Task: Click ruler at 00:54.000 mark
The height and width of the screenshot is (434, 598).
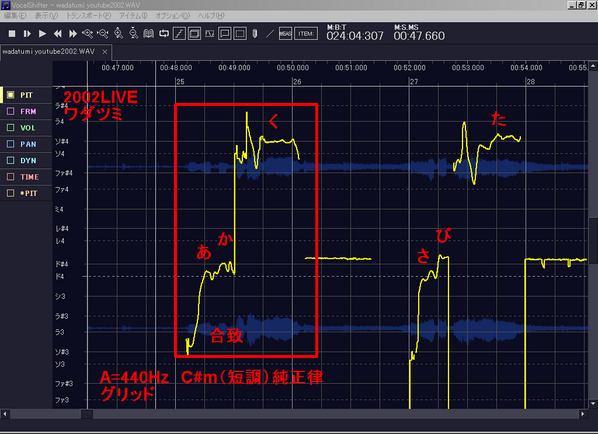Action: click(526, 68)
